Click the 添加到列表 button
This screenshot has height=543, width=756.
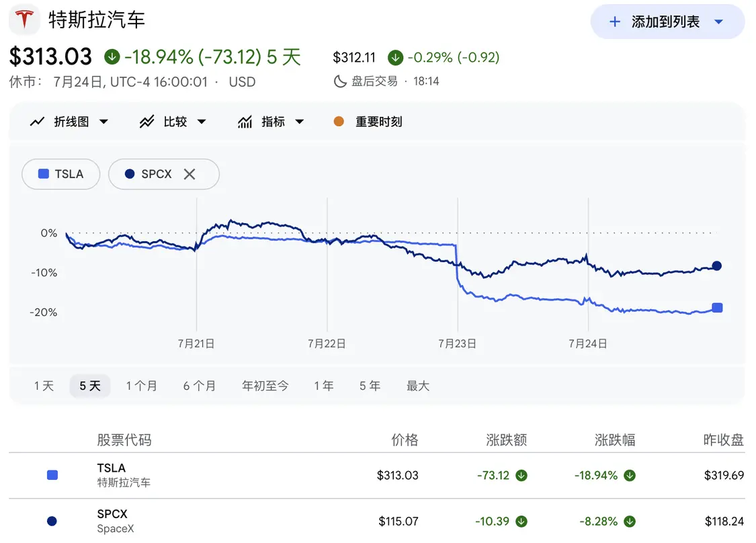(x=667, y=22)
